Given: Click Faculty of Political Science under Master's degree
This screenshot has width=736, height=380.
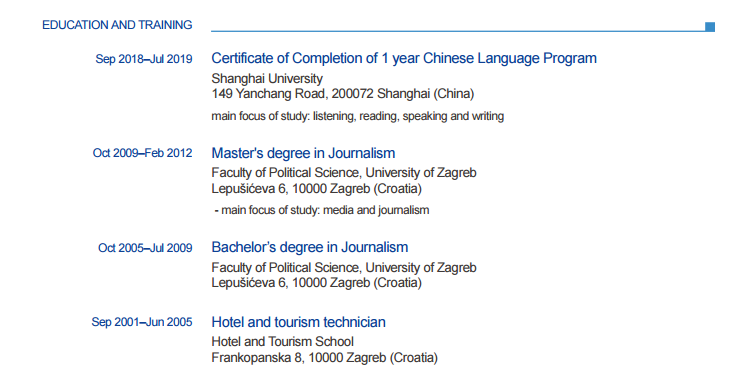Looking at the screenshot, I should (344, 173).
